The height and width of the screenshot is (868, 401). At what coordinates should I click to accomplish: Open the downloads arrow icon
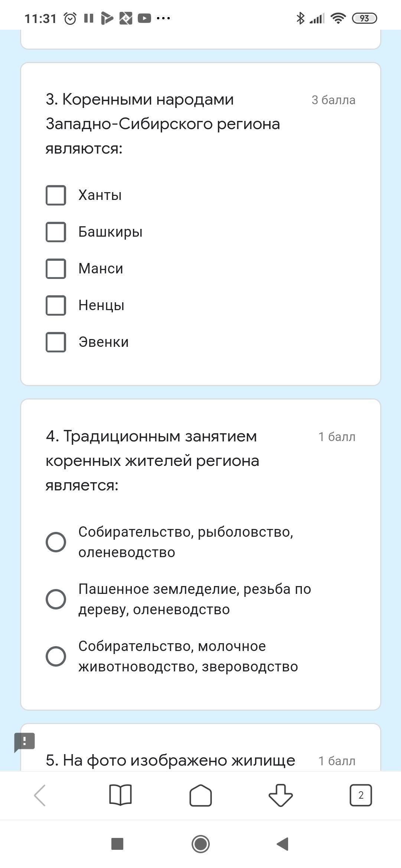pyautogui.click(x=281, y=795)
